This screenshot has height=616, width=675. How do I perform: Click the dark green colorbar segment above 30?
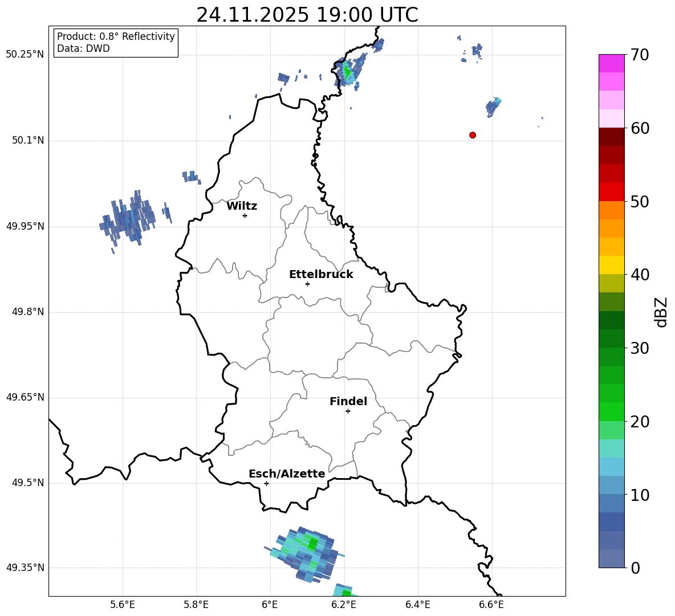[x=611, y=338]
